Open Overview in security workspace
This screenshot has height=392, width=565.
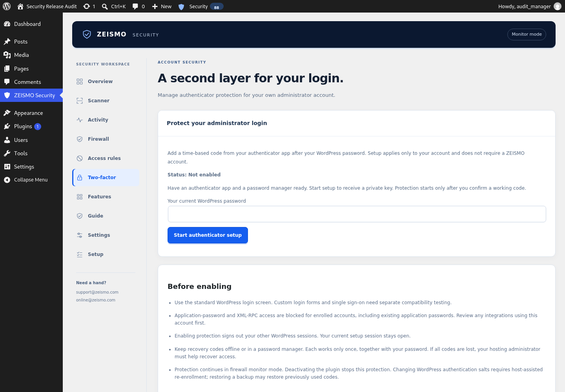[106, 82]
